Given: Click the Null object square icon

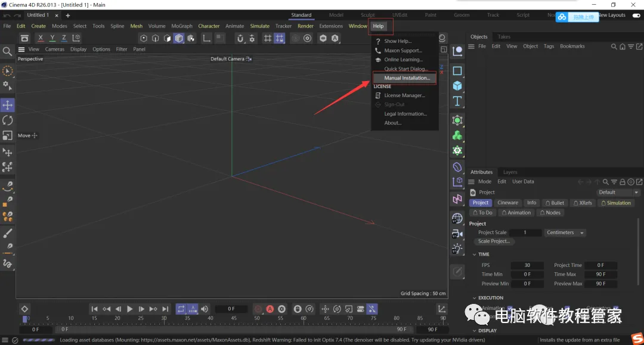Looking at the screenshot, I should coord(457,70).
